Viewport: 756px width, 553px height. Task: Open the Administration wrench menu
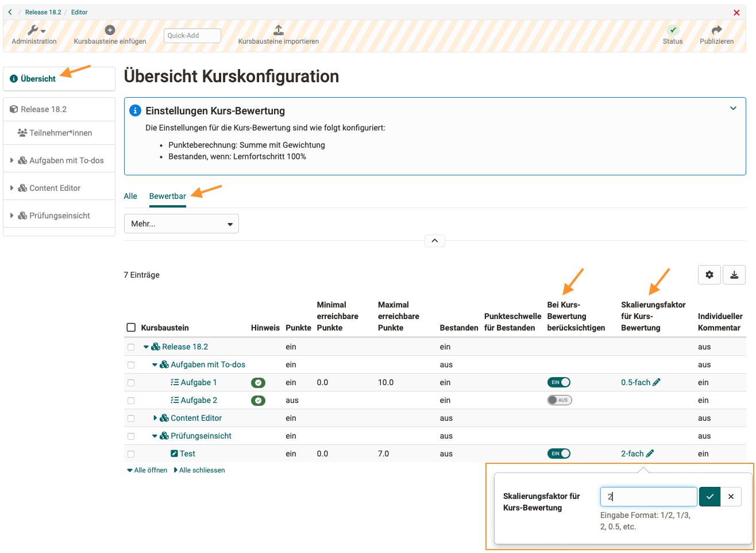pos(36,30)
